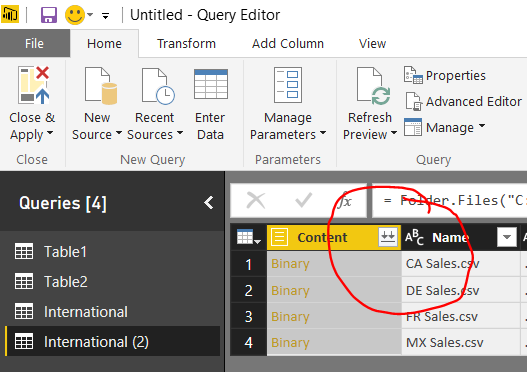Click the fx function icon

344,201
